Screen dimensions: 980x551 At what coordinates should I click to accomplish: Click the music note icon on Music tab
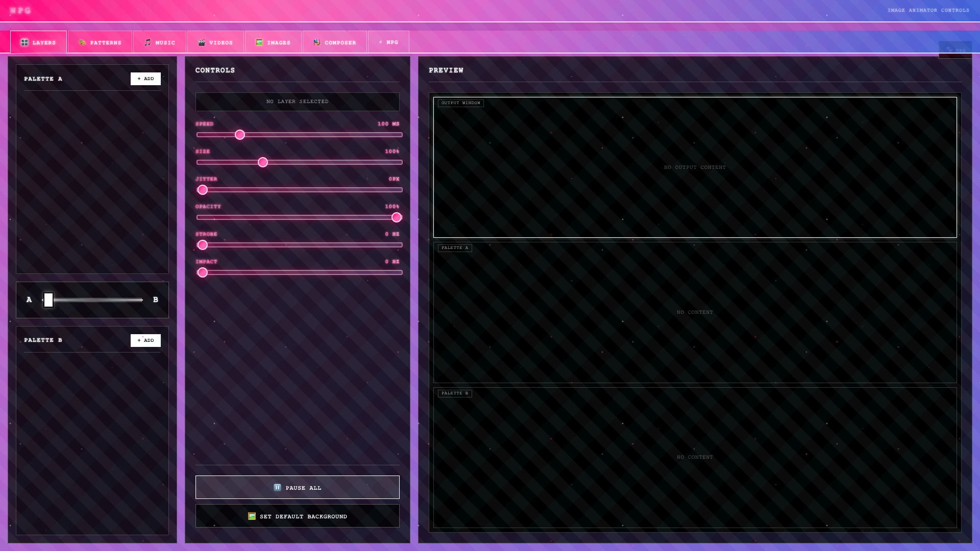pos(146,42)
